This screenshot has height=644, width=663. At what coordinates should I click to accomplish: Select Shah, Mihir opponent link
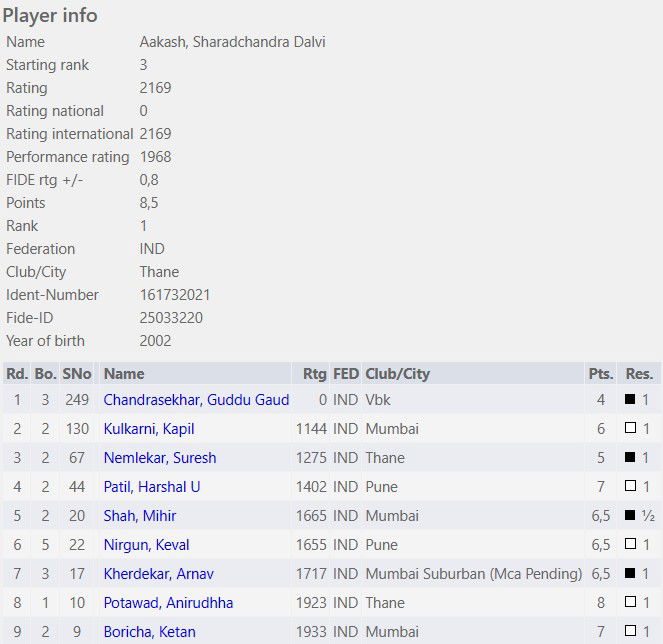(x=140, y=516)
